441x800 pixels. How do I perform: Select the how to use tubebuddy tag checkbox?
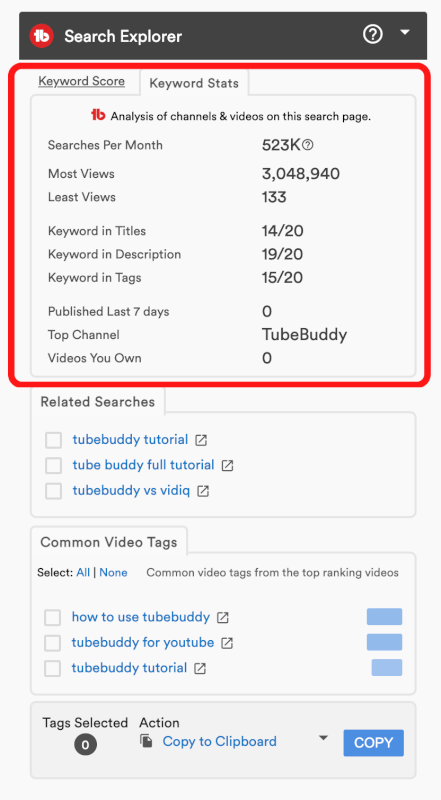53,617
